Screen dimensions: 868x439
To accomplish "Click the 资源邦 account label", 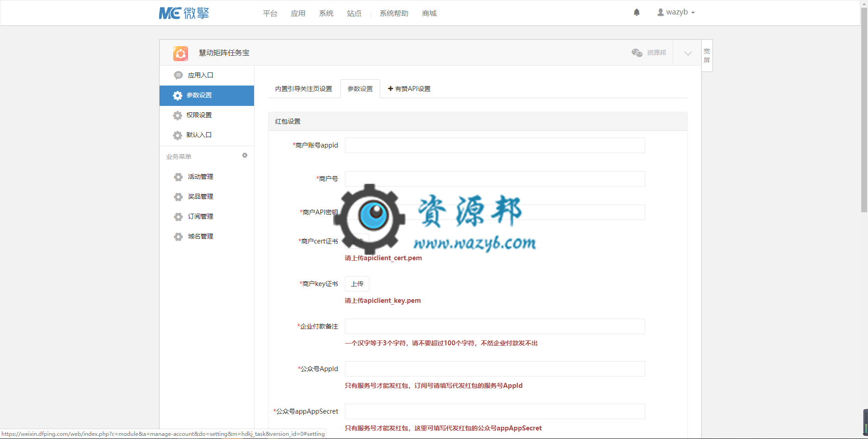I will point(656,52).
